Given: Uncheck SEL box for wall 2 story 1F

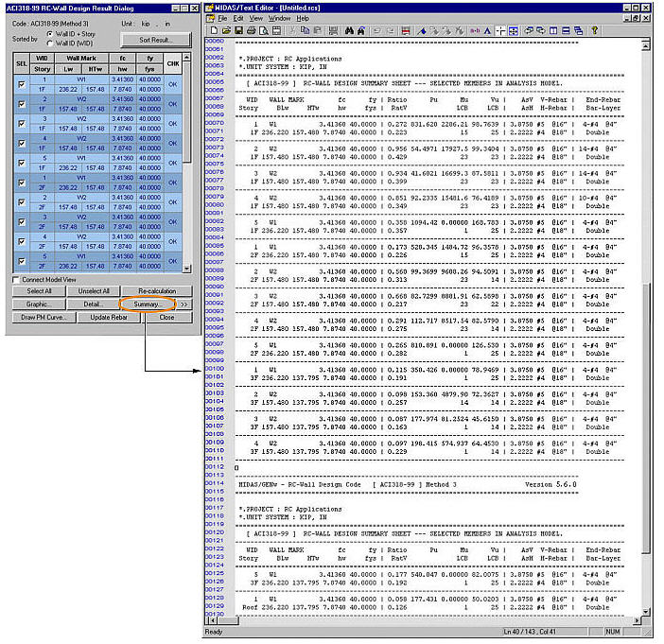Looking at the screenshot, I should (x=22, y=104).
